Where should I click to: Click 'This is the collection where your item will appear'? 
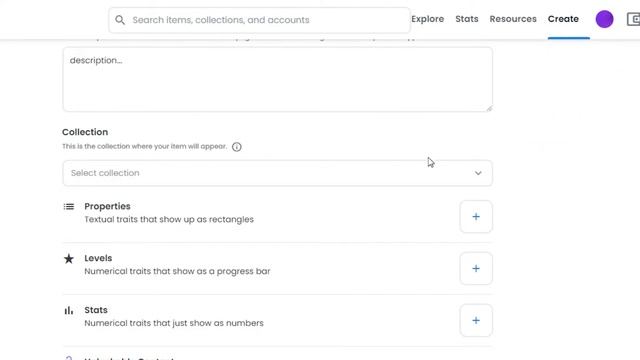(x=144, y=146)
